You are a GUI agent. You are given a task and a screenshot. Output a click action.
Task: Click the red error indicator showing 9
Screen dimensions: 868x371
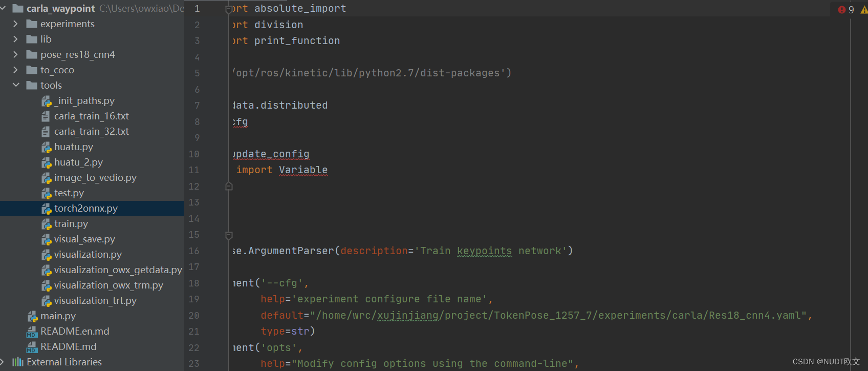(x=846, y=9)
